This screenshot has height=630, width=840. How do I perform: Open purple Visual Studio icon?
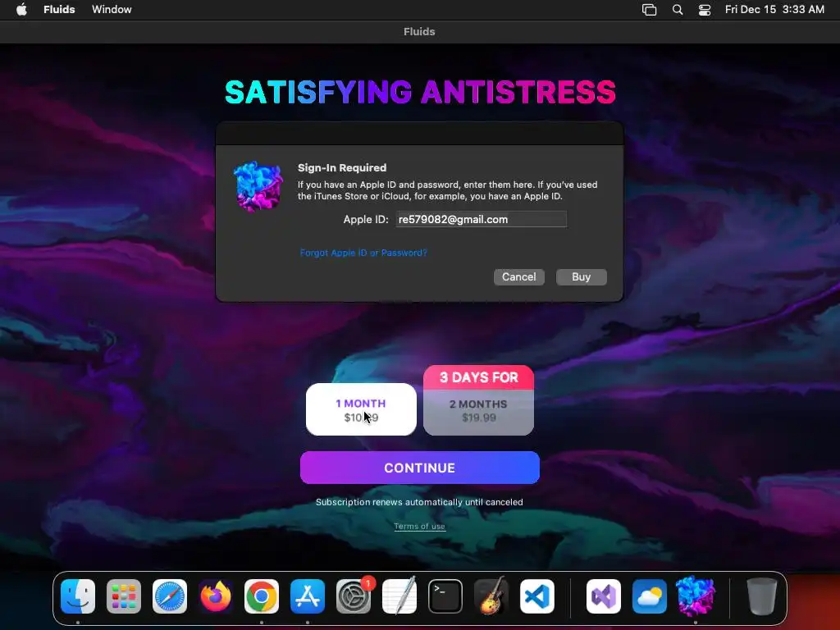click(x=604, y=596)
